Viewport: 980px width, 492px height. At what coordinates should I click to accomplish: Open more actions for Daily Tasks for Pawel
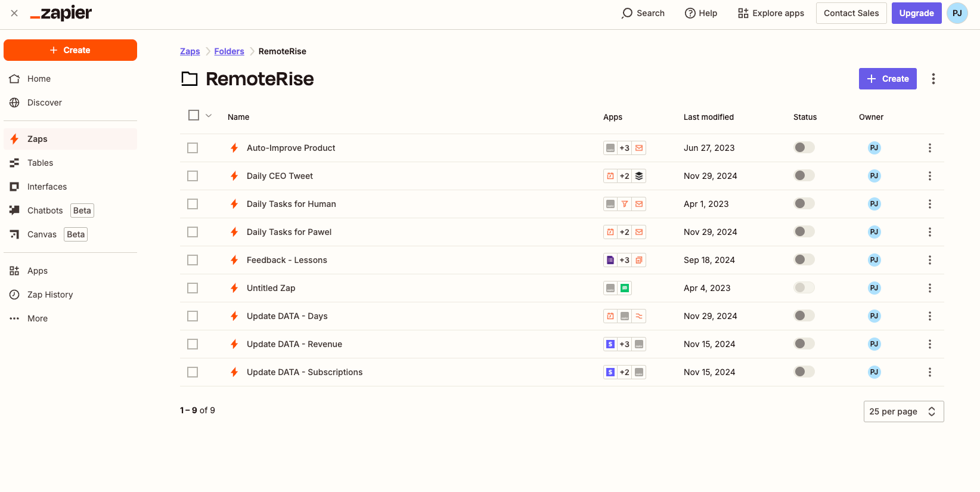coord(930,232)
